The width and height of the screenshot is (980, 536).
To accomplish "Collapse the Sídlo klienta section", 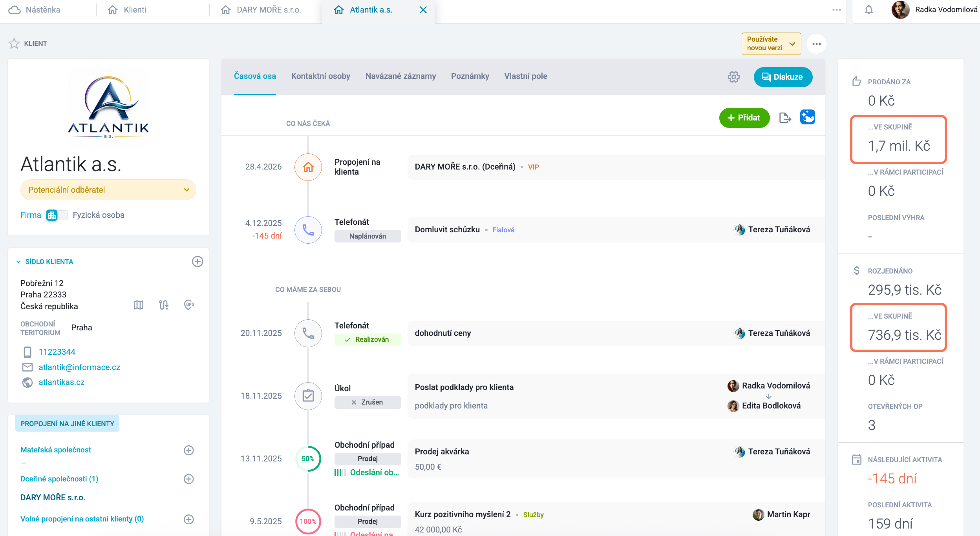I will pyautogui.click(x=18, y=262).
